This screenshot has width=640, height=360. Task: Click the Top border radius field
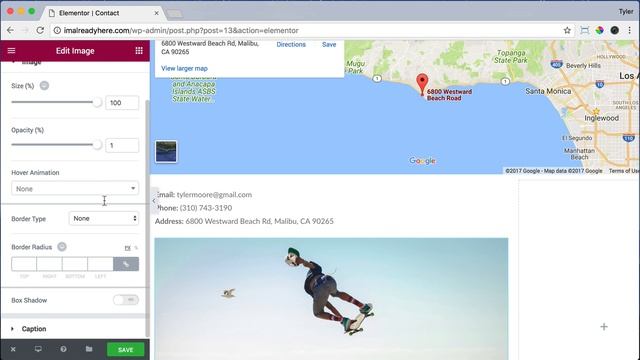(x=24, y=264)
